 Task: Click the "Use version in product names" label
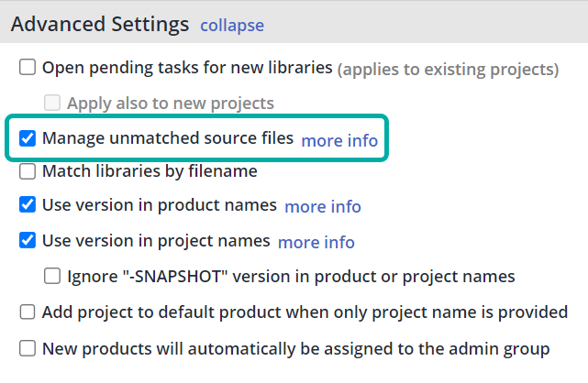[x=159, y=204]
